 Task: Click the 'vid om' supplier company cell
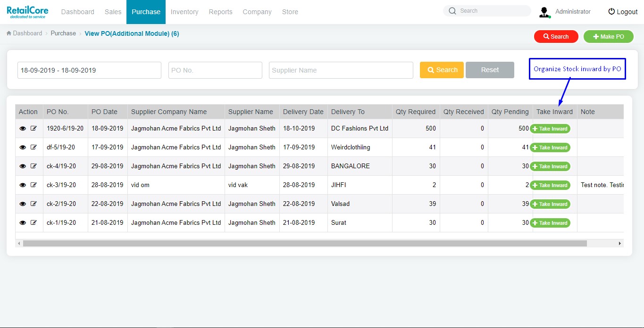[176, 185]
